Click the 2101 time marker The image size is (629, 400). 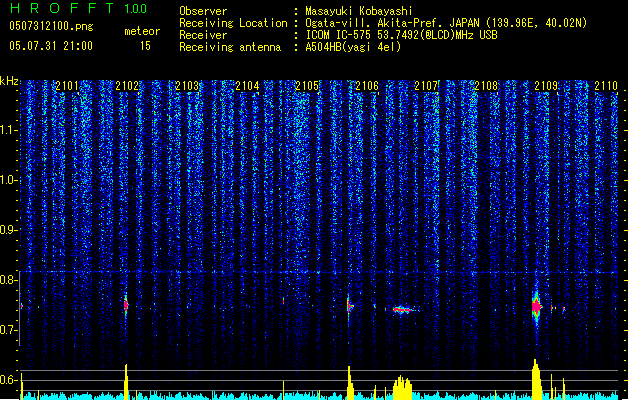pyautogui.click(x=67, y=86)
